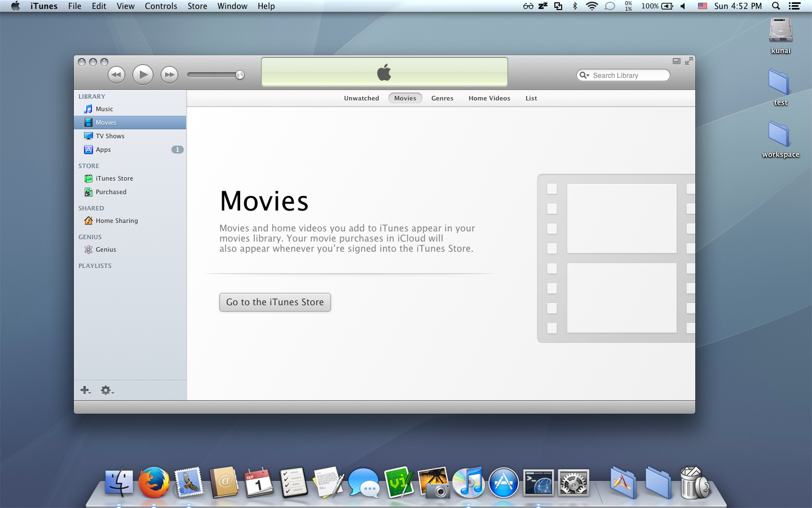The width and height of the screenshot is (812, 508).
Task: Click the battery status indicator
Action: pyautogui.click(x=657, y=6)
